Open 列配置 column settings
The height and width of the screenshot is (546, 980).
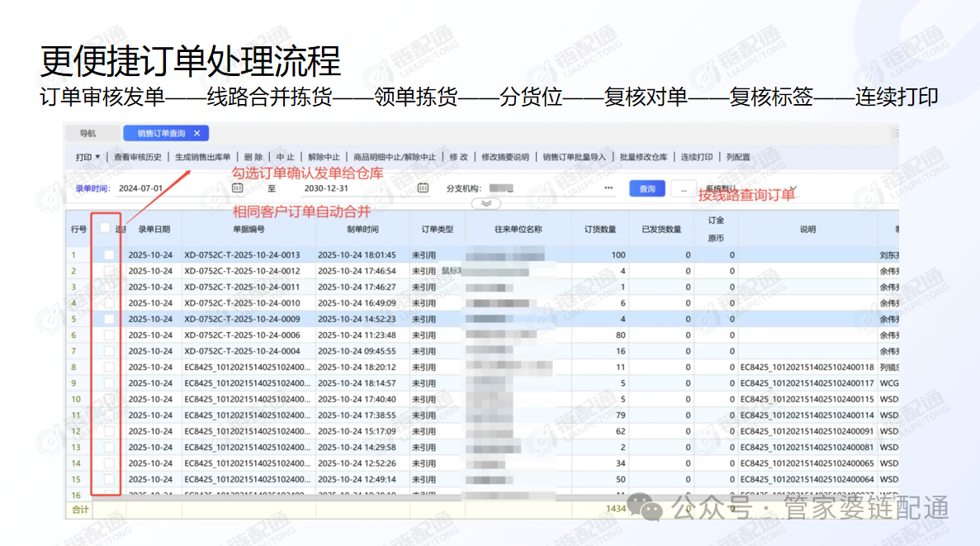(738, 157)
